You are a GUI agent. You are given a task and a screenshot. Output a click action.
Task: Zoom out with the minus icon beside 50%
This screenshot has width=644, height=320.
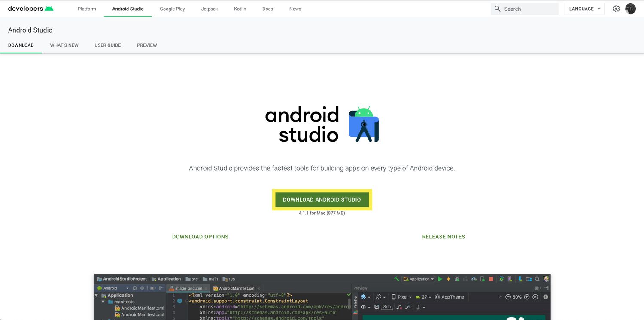click(x=508, y=297)
